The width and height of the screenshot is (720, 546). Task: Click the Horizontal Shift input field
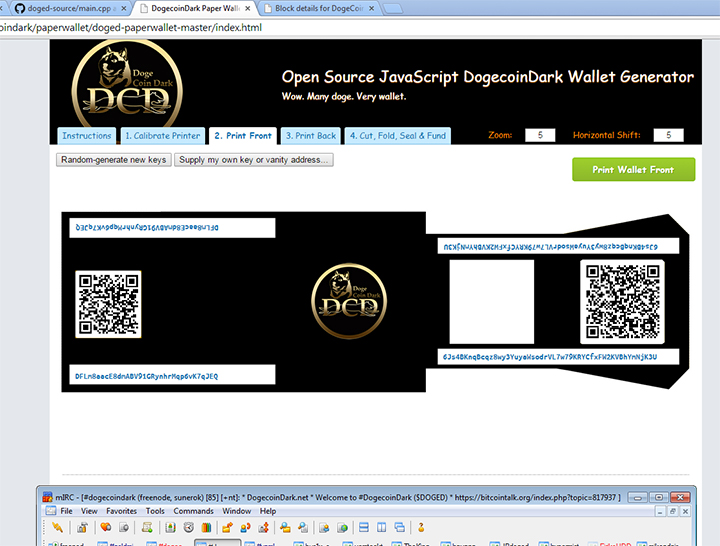[x=669, y=135]
